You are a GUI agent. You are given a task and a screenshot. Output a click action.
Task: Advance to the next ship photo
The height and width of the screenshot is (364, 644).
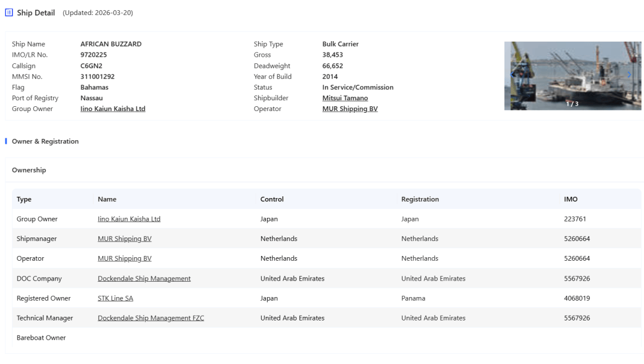(x=628, y=75)
